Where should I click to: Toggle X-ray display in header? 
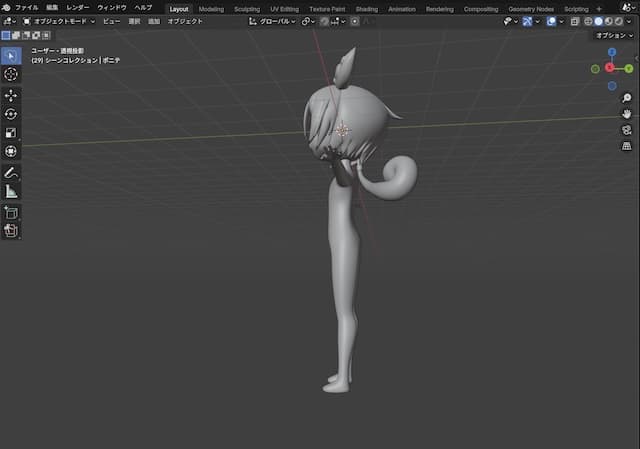pyautogui.click(x=575, y=21)
